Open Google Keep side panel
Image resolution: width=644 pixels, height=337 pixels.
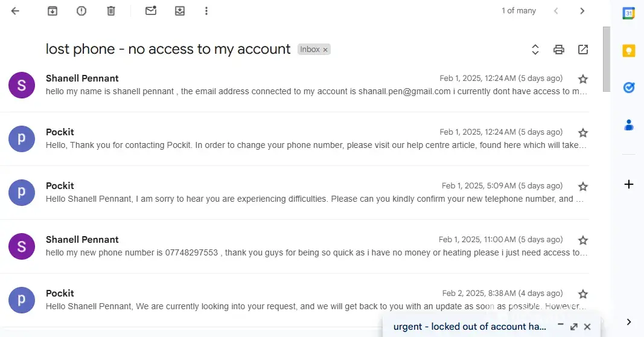629,51
